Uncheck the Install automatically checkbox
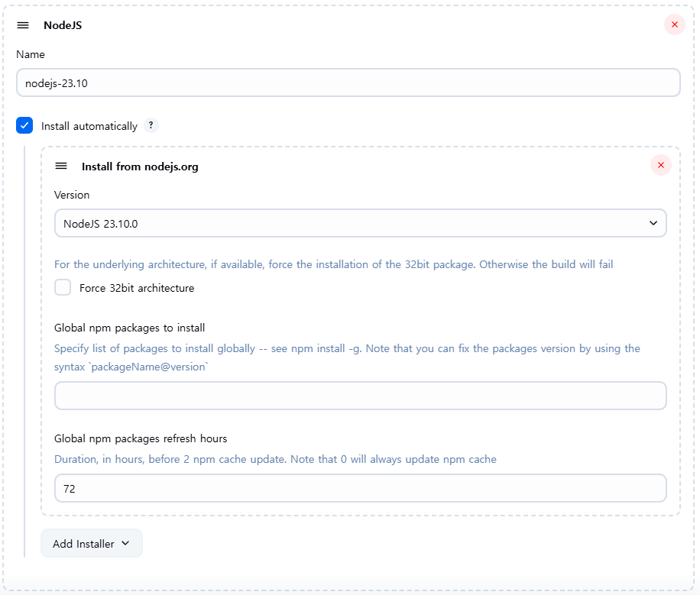 (x=24, y=126)
